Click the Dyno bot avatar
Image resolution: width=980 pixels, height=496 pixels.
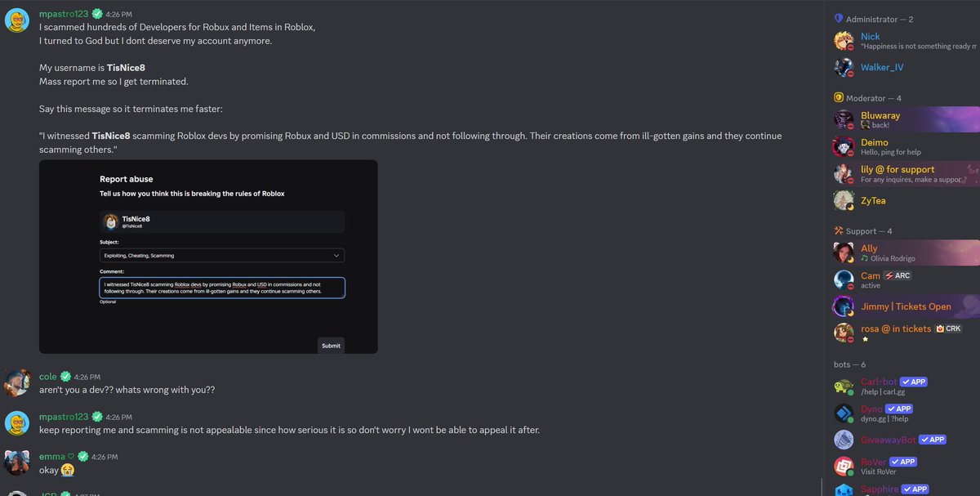point(844,413)
